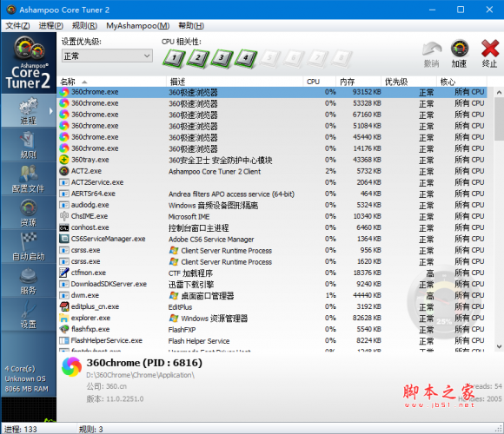Open the 服务 (Services) sidebar section
The height and width of the screenshot is (434, 504).
(x=29, y=281)
